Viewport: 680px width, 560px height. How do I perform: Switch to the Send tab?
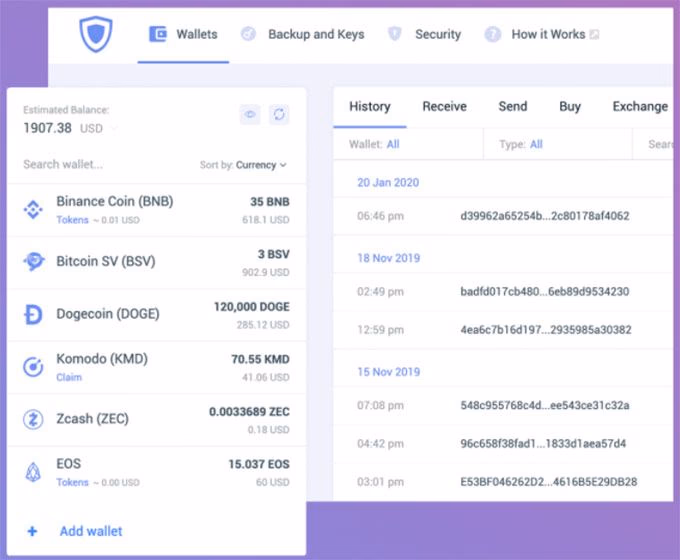click(513, 106)
